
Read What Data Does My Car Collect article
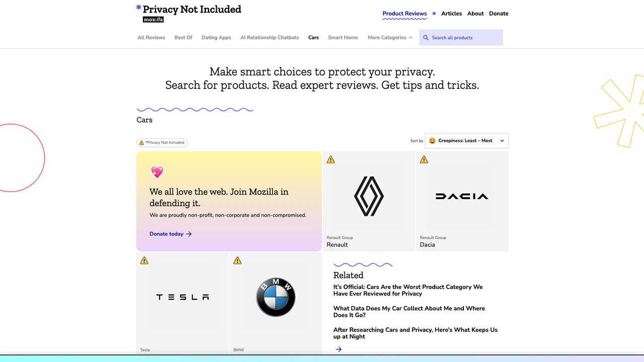[x=409, y=312]
